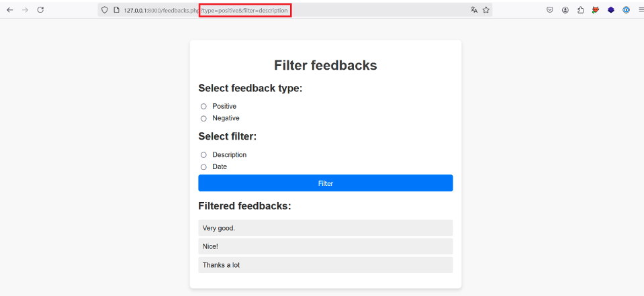Click the "Nice!" feedback entry
The height and width of the screenshot is (296, 644).
pyautogui.click(x=325, y=246)
